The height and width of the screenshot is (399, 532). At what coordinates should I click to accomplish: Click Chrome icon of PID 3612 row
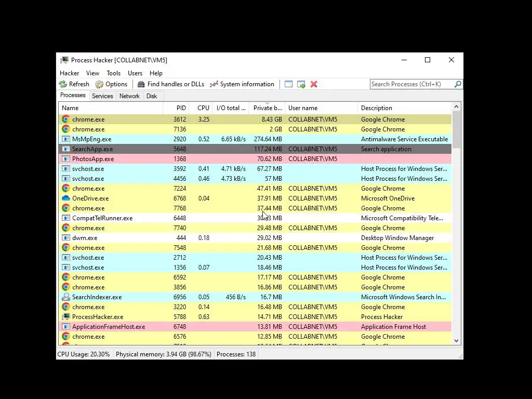[66, 119]
